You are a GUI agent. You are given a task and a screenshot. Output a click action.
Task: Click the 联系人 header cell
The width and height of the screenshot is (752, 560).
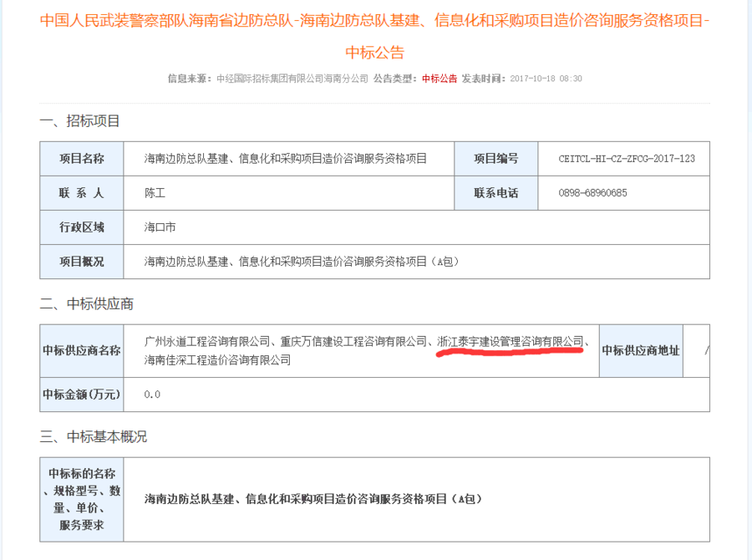click(x=82, y=193)
